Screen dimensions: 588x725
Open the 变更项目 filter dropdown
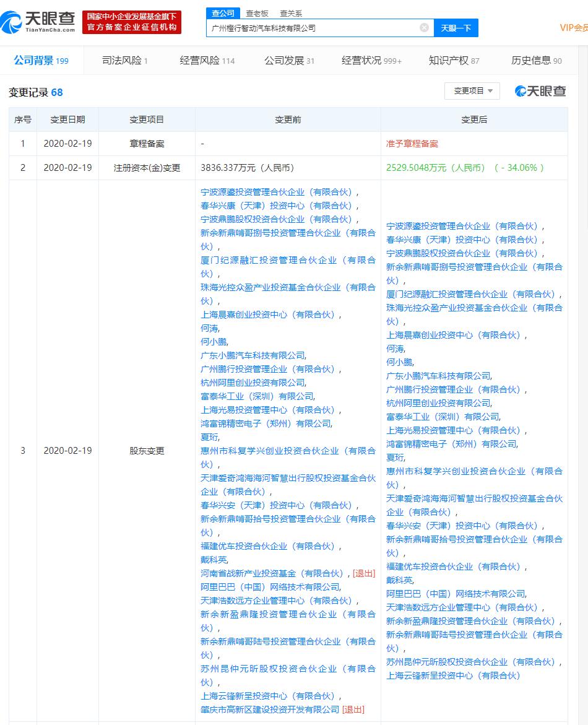(x=472, y=91)
